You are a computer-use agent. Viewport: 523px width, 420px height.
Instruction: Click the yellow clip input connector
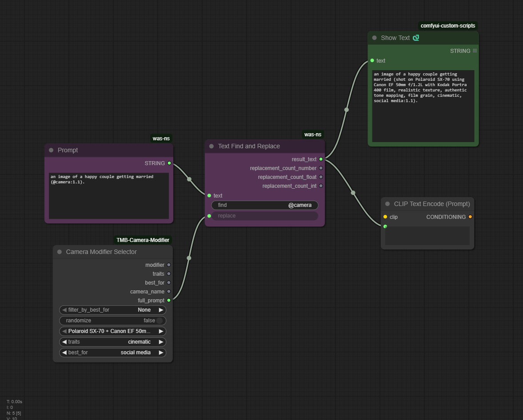pyautogui.click(x=385, y=217)
